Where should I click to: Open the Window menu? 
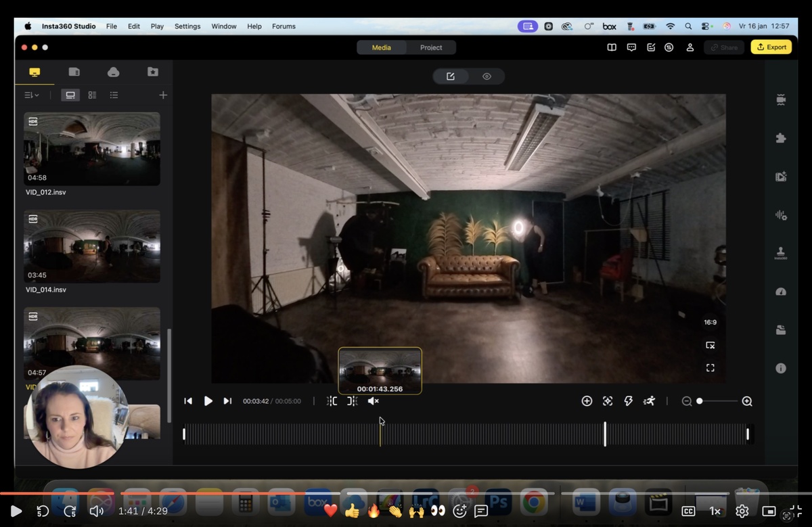224,26
